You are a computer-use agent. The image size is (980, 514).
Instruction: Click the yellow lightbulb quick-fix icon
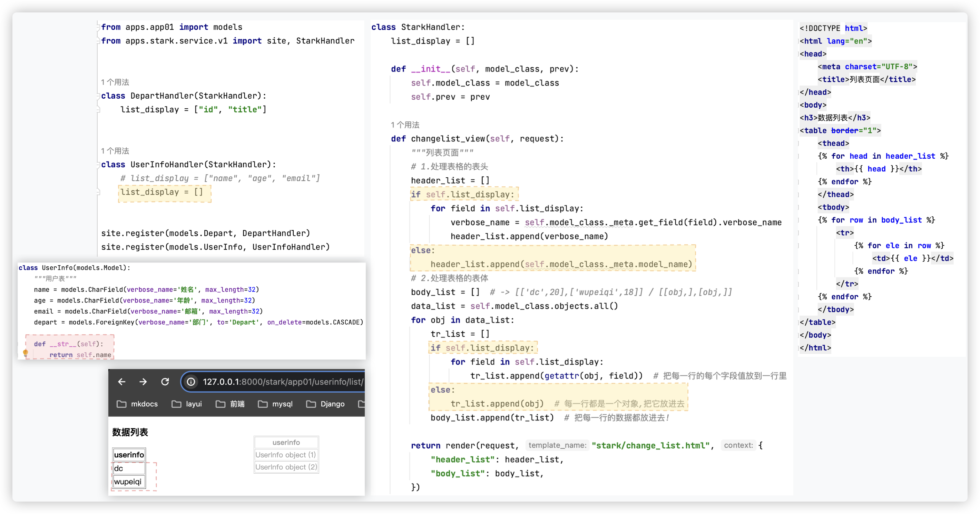point(26,353)
